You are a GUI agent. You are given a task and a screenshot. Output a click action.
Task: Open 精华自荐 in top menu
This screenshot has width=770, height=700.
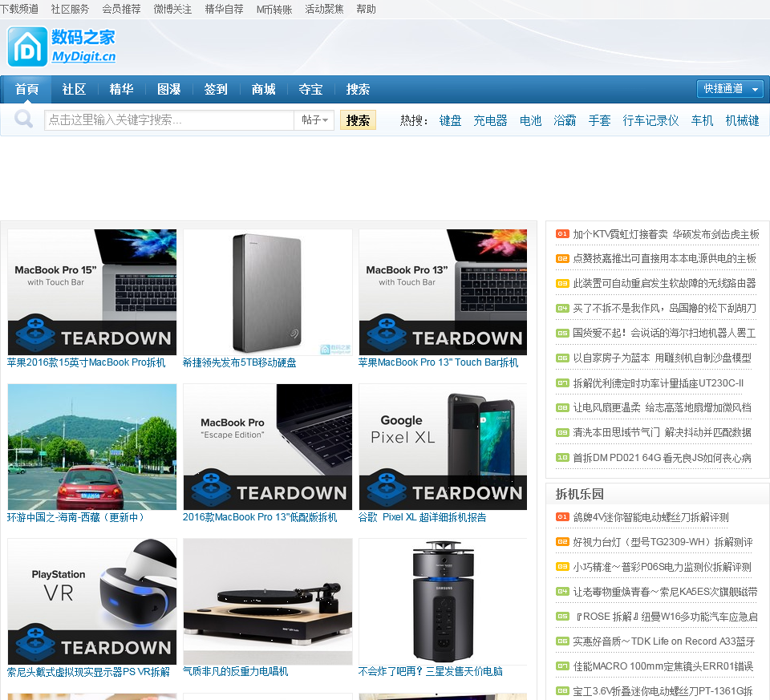(x=224, y=9)
